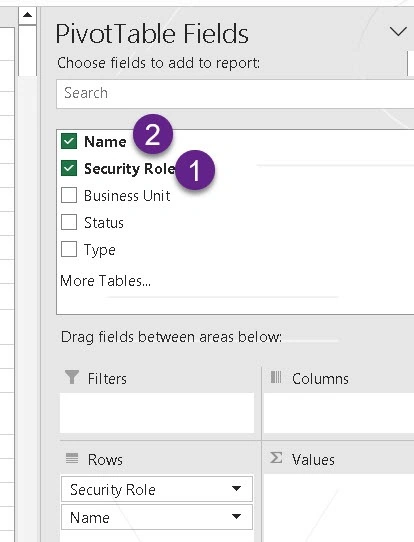Select the Security Role item in Rows
Screen dimensions: 414x542
pyautogui.click(x=157, y=489)
